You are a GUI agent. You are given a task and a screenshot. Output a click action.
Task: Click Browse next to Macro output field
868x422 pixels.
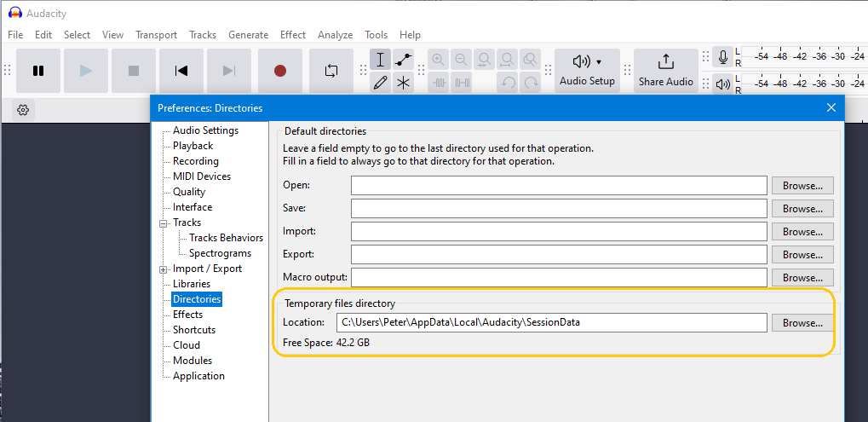pyautogui.click(x=802, y=277)
